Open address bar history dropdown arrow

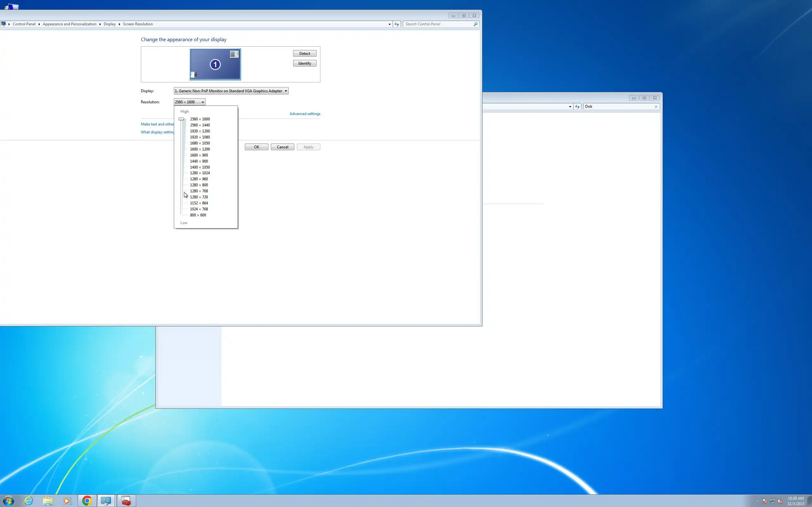(389, 24)
